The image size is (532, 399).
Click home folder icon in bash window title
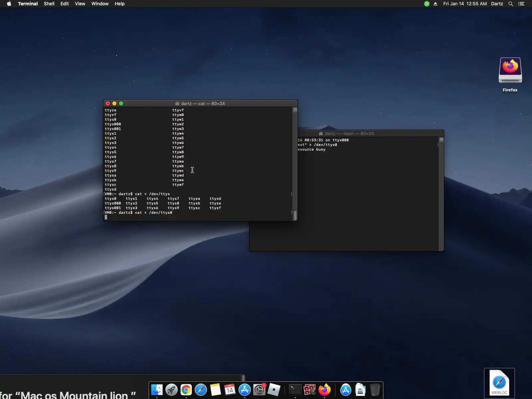click(x=321, y=133)
